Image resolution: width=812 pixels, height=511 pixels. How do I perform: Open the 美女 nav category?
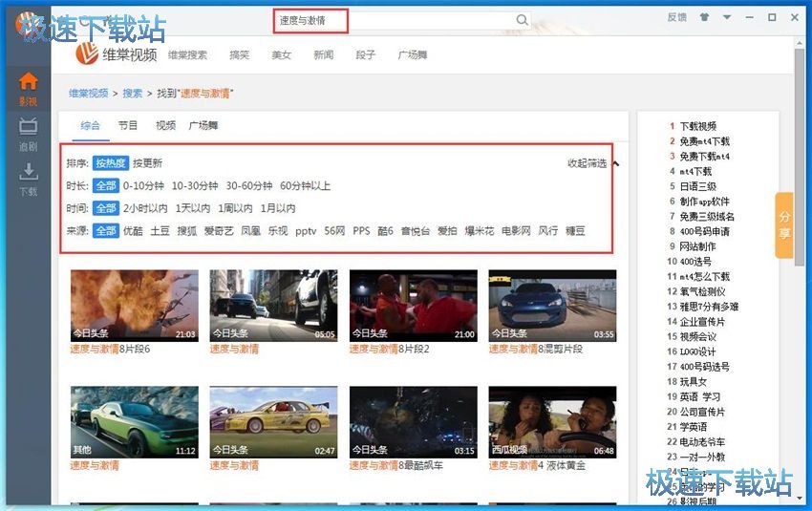click(x=281, y=54)
